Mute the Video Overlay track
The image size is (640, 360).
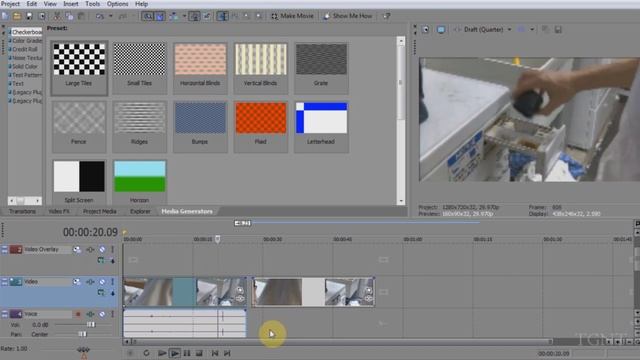(102, 249)
